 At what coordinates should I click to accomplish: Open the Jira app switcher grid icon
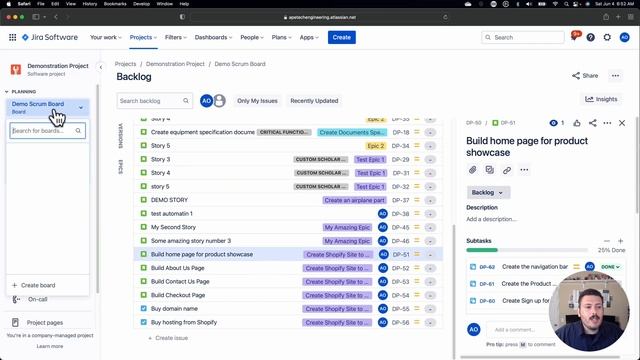[13, 37]
